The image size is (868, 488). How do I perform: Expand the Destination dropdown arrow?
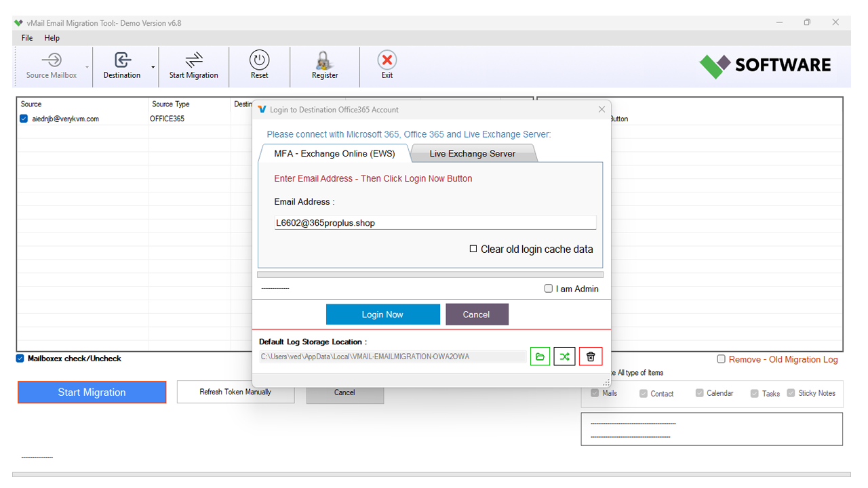[153, 67]
